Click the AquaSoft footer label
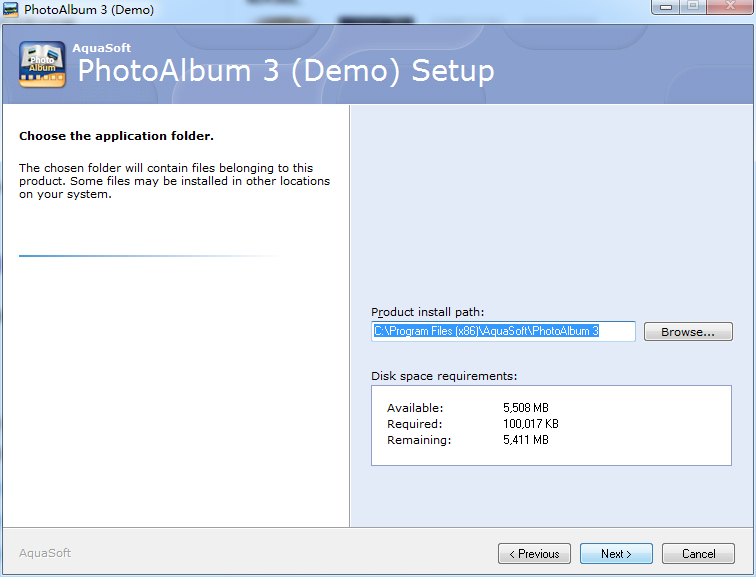Screen dimensions: 756x577 point(45,553)
